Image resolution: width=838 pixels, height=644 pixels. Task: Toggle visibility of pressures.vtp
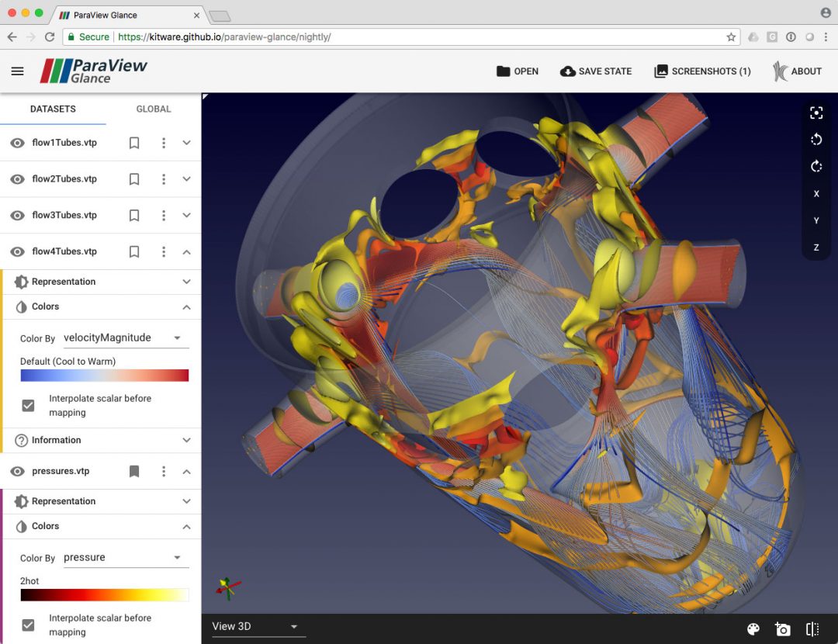17,472
